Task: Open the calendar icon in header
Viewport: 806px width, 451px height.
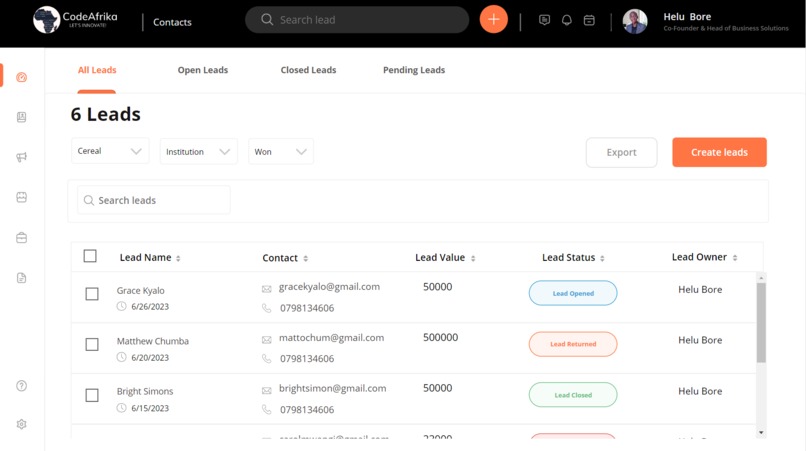Action: (x=589, y=20)
